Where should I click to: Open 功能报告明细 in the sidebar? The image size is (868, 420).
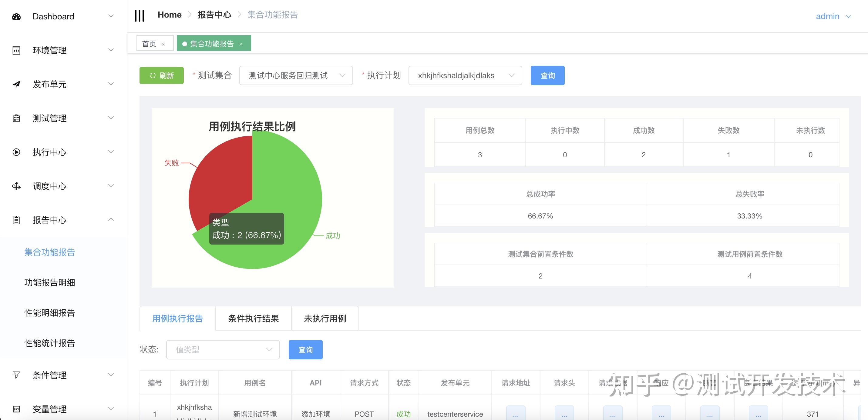point(49,282)
